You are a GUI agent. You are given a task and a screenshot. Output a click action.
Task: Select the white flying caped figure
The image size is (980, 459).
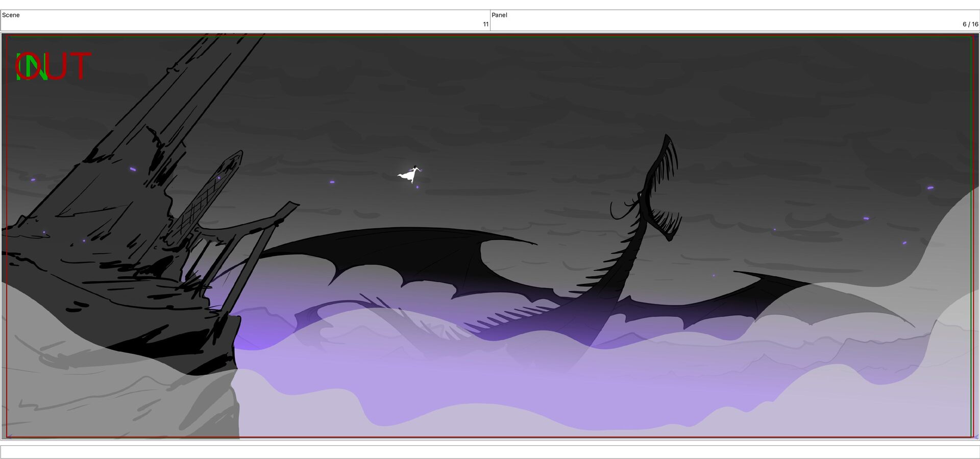click(410, 175)
